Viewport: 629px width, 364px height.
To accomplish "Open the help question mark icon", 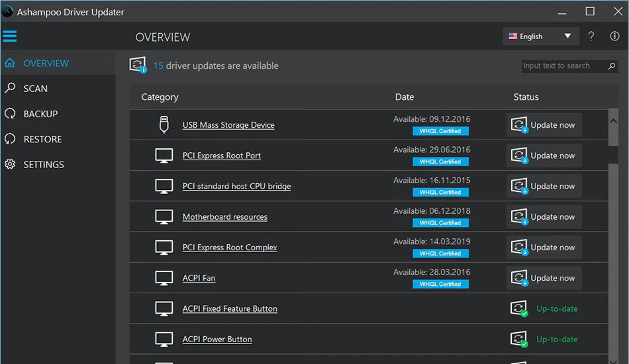I will point(591,36).
